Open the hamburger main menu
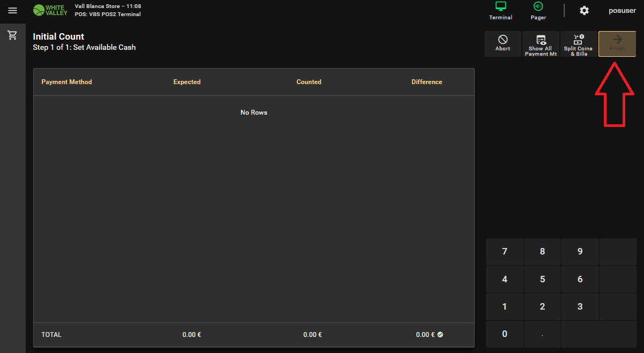 [x=13, y=11]
